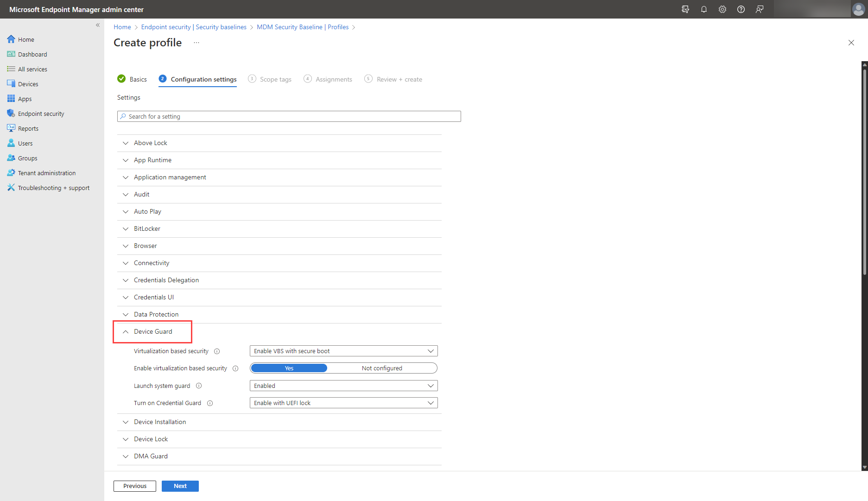Image resolution: width=868 pixels, height=501 pixels.
Task: Click the Troubleshooting + support tools icon
Action: coord(11,188)
